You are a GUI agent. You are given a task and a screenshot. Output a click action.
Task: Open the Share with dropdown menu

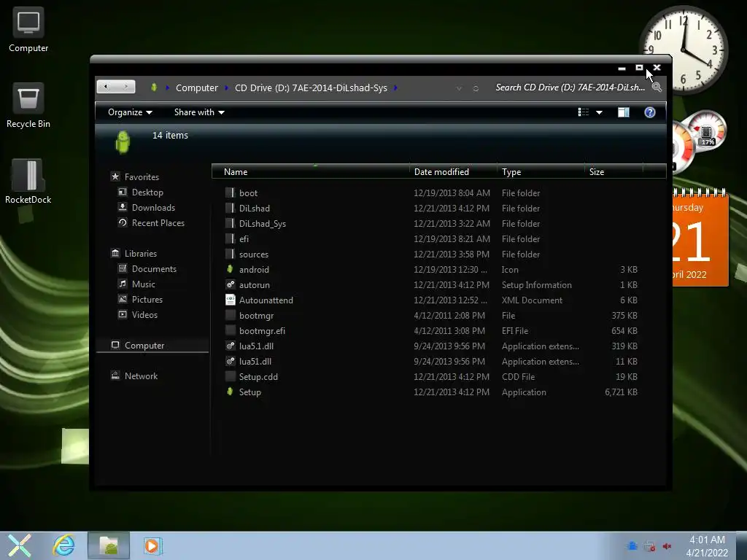click(199, 112)
